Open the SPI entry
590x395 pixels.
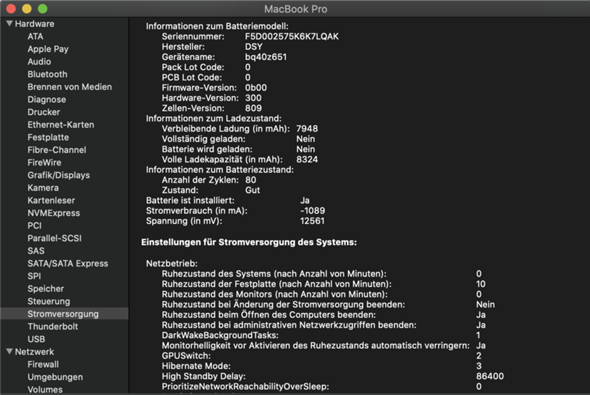(34, 276)
